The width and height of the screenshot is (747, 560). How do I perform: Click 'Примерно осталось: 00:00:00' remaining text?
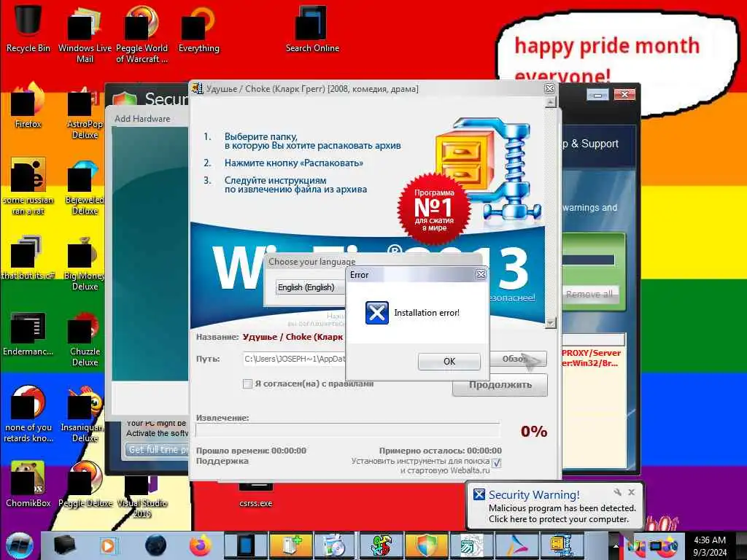[440, 451]
